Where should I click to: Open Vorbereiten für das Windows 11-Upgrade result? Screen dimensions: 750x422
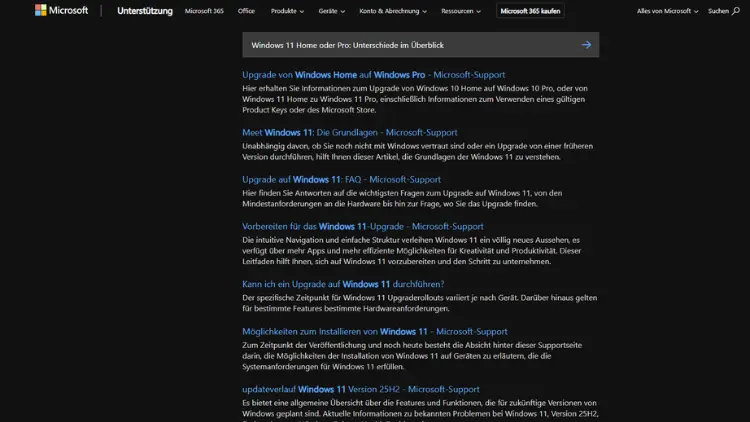[363, 226]
